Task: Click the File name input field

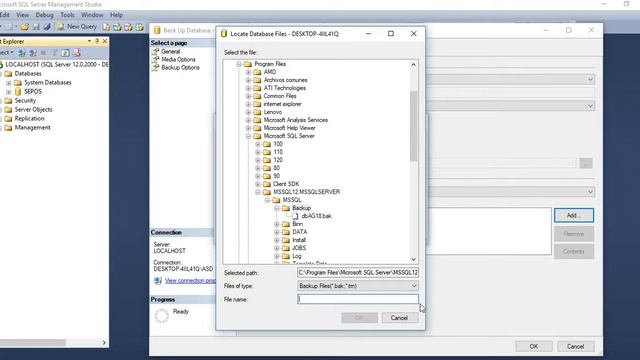Action: (358, 299)
